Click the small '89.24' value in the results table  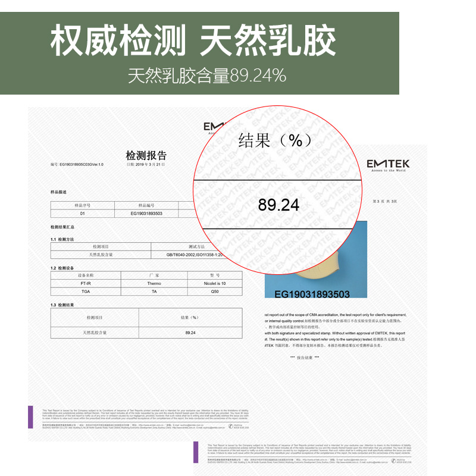190,333
